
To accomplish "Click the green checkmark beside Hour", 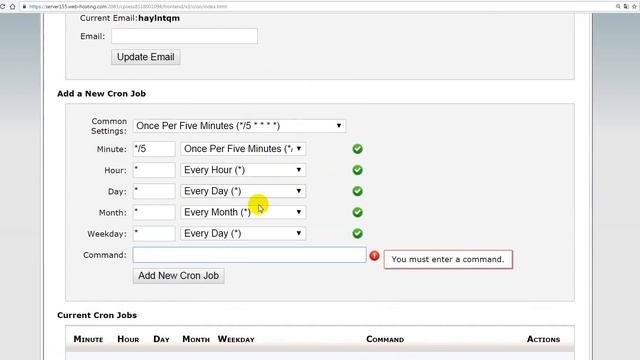I will (358, 170).
